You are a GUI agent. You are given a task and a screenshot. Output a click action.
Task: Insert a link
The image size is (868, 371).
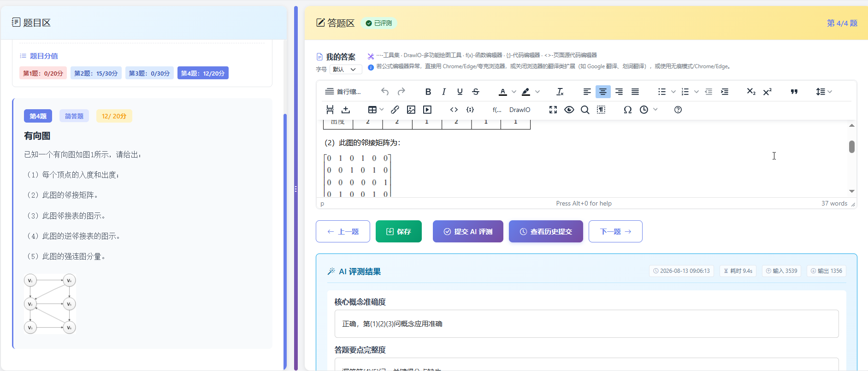tap(395, 110)
